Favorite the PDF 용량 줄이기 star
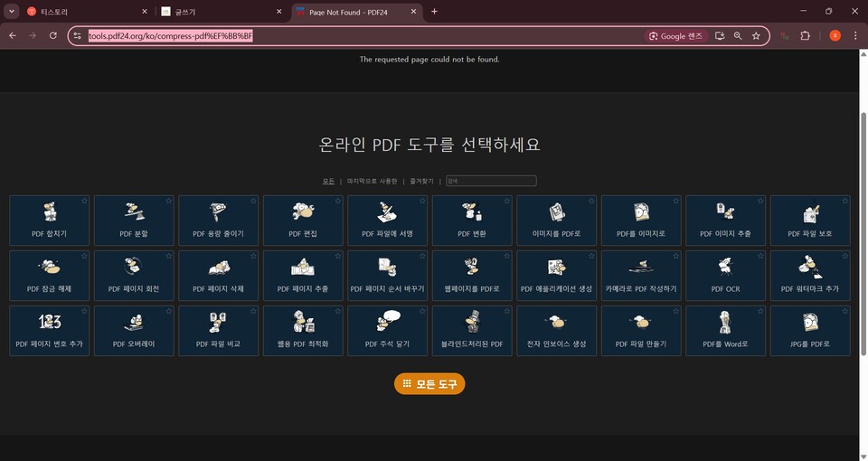Image resolution: width=868 pixels, height=461 pixels. point(253,201)
